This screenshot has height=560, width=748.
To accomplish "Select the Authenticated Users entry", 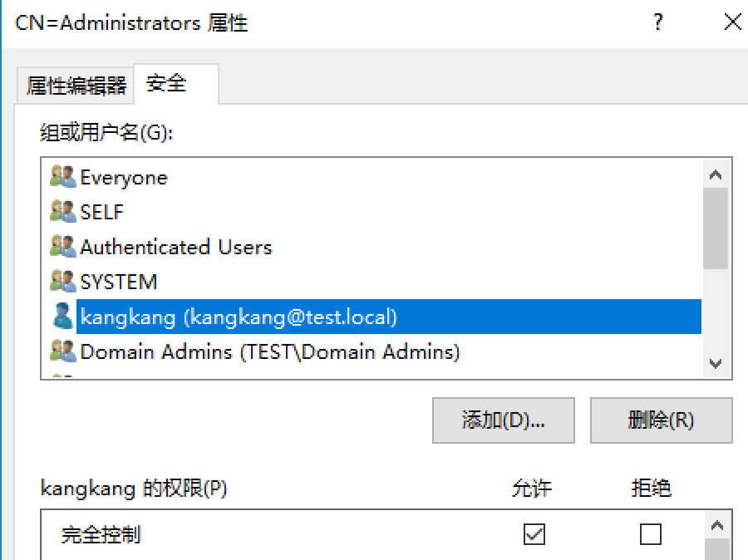I will (x=175, y=247).
